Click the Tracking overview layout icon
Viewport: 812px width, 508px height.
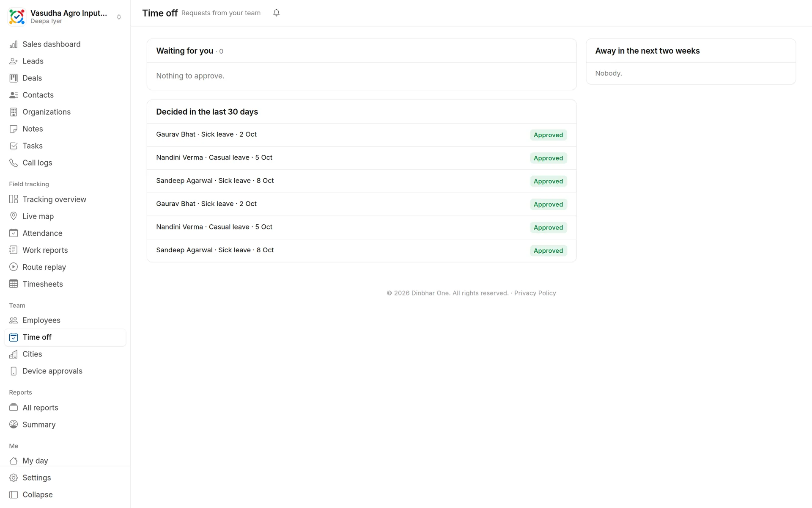(14, 199)
